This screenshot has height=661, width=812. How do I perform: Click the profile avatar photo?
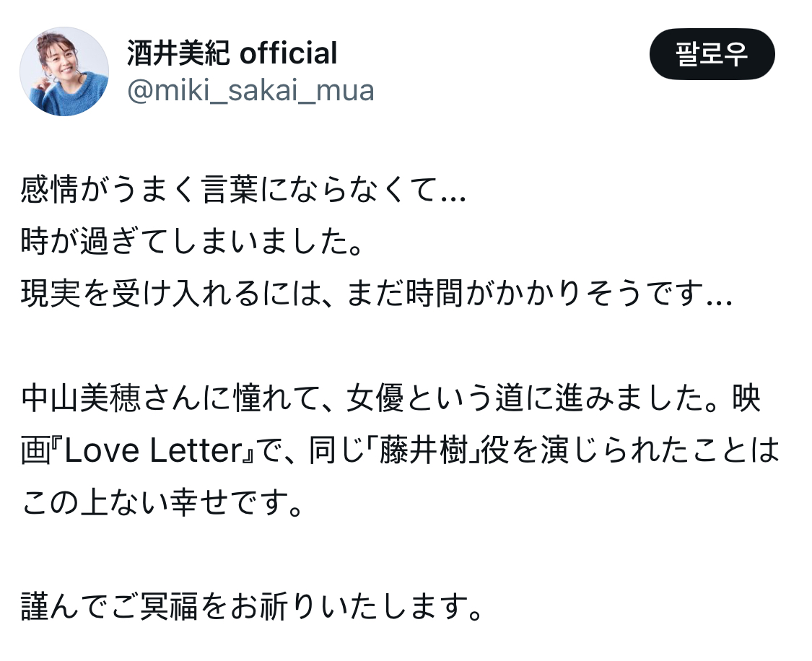click(64, 71)
